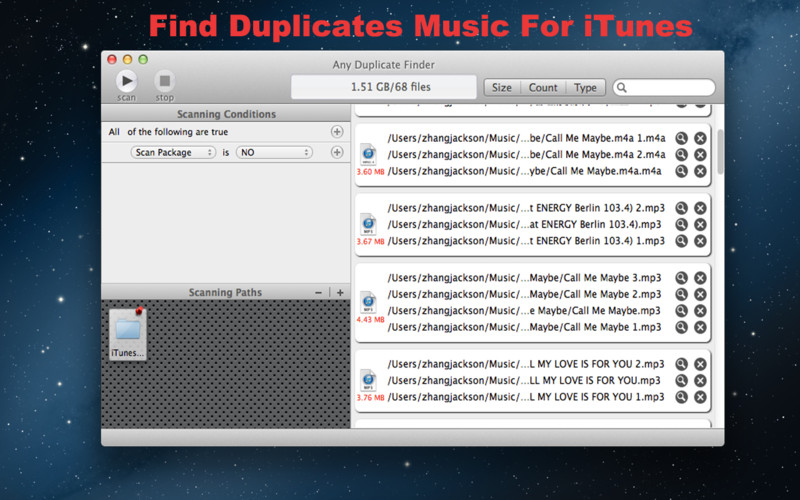Click the '1.51 GB/68 files' summary display
Screen dimensions: 800x500
click(x=384, y=87)
